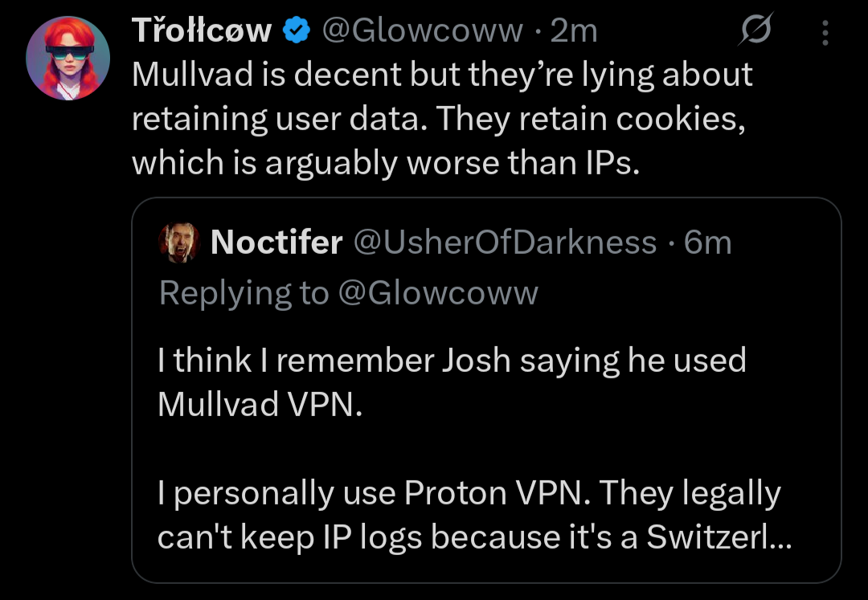Click the "Replying to" label
868x600 pixels.
tap(244, 293)
